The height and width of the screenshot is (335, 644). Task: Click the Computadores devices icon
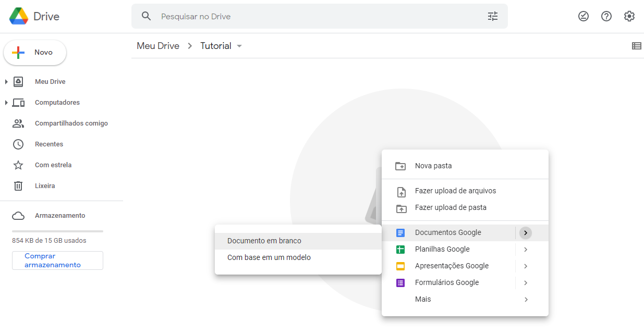(18, 103)
